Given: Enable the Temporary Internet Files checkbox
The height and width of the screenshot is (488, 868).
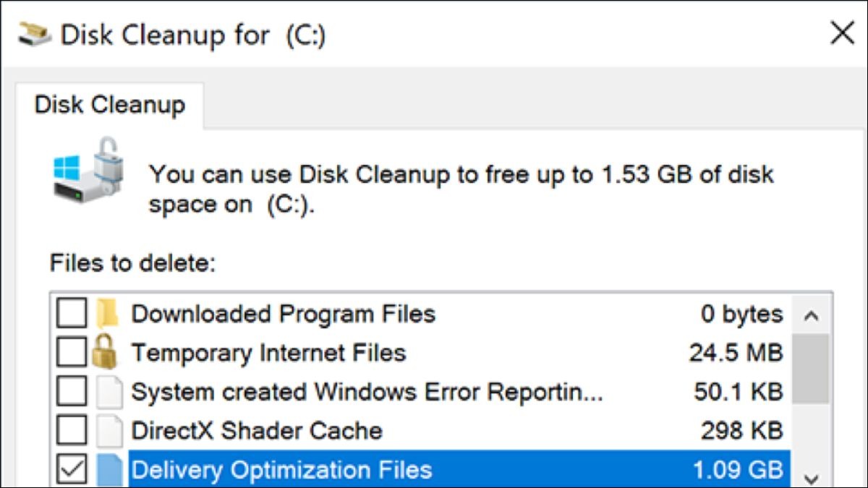Looking at the screenshot, I should point(72,352).
